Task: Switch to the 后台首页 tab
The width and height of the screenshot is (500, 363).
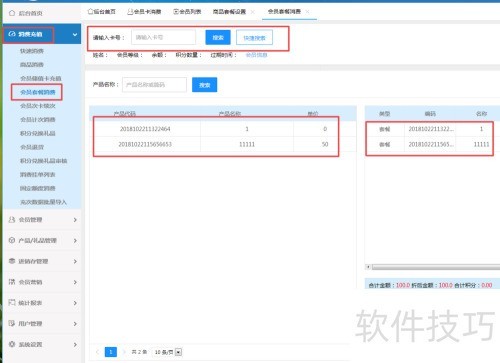Action: 101,12
